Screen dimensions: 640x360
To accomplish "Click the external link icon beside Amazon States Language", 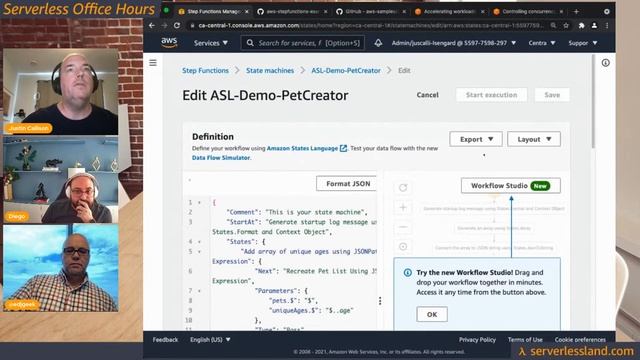I will click(x=344, y=148).
